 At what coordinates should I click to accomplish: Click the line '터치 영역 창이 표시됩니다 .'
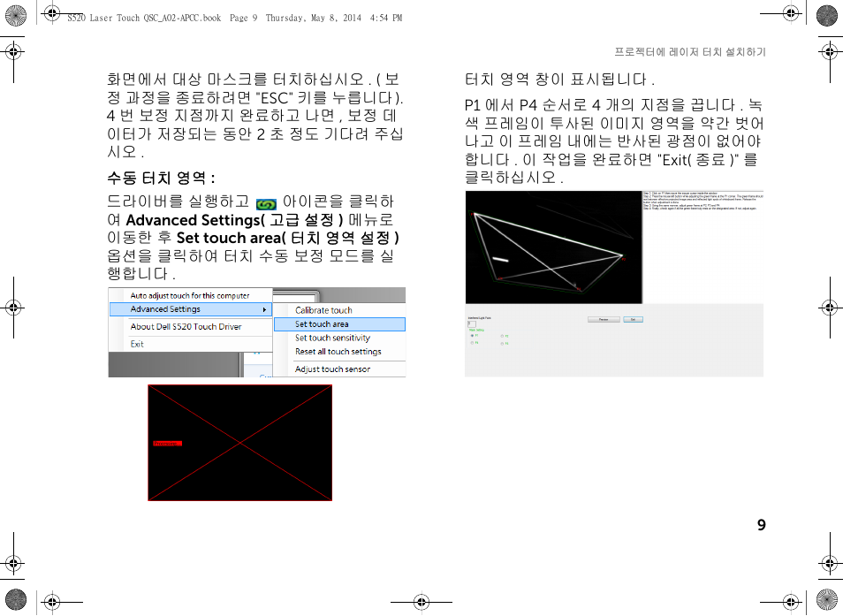coord(559,80)
